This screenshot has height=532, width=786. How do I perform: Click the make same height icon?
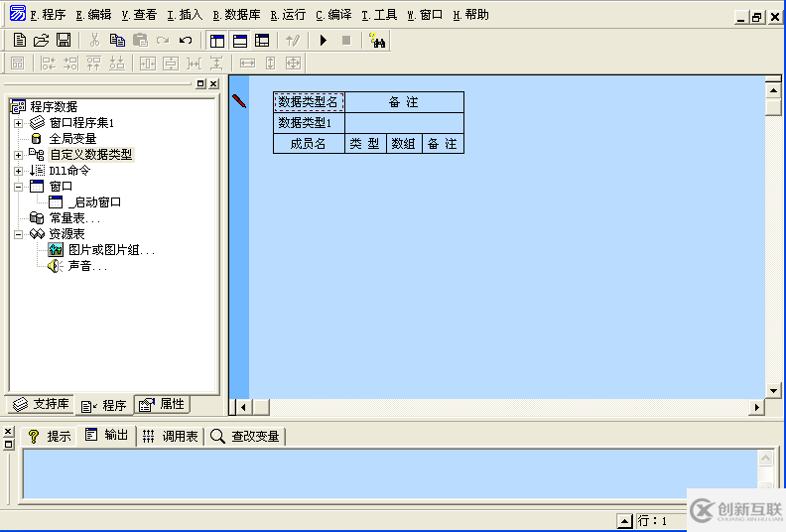point(270,64)
